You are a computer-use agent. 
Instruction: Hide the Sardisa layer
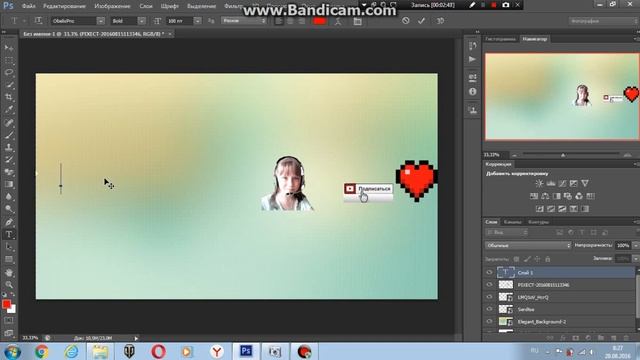coord(489,309)
